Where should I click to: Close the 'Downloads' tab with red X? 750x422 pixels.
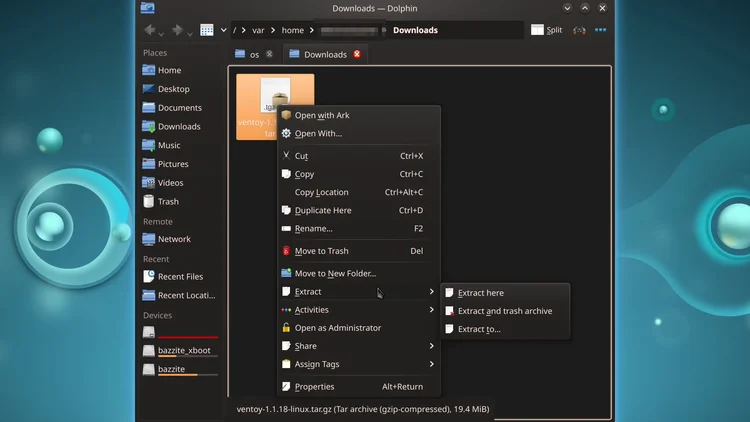coord(357,54)
